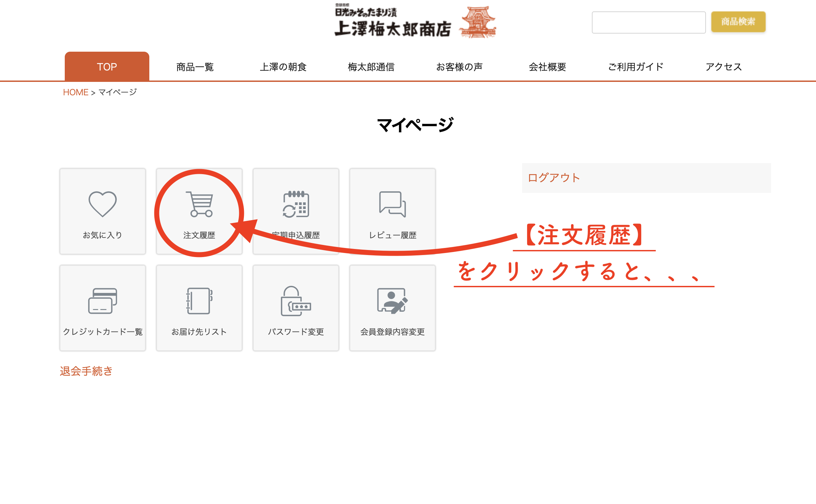Screen dimensions: 816x504
Task: Go to 上澤の朝食 menu item
Action: [283, 67]
